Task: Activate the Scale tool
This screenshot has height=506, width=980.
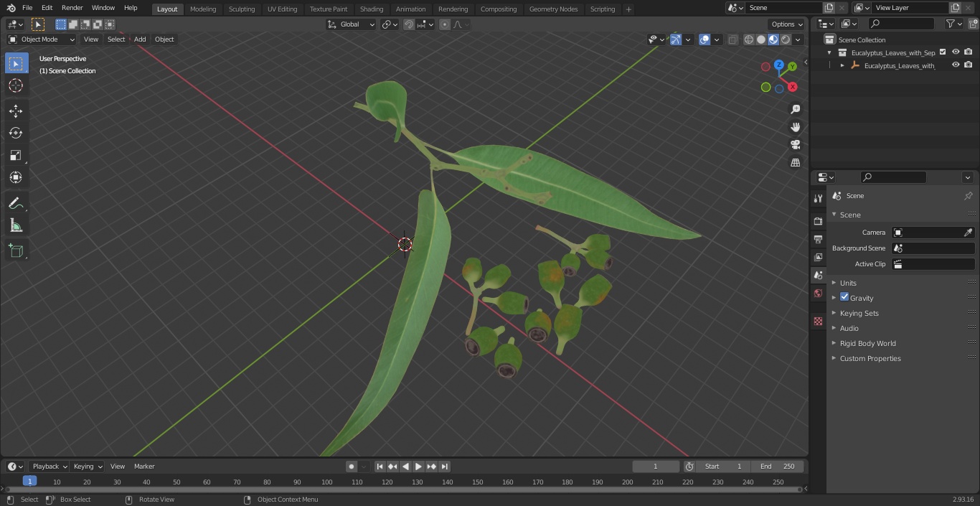Action: pyautogui.click(x=16, y=155)
